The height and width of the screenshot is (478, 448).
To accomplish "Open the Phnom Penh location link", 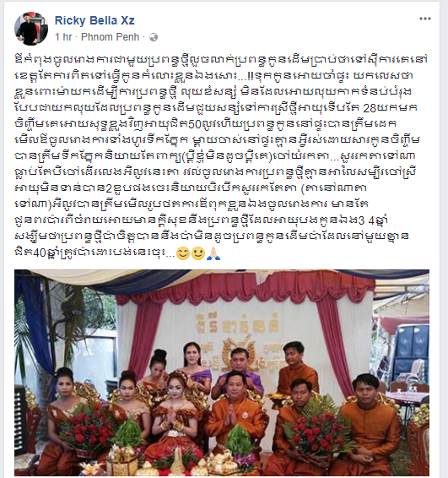I will pyautogui.click(x=110, y=37).
